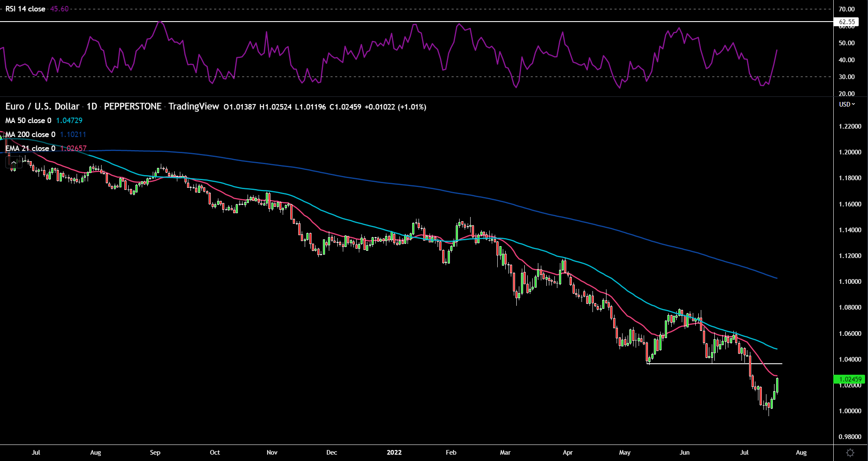Select the MA 50 close indicator label
868x461 pixels.
pyautogui.click(x=28, y=121)
